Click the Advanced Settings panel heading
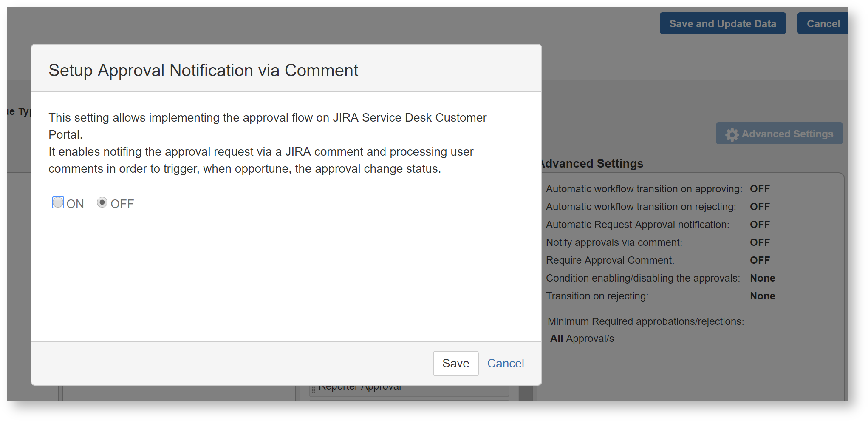Image resolution: width=868 pixels, height=421 pixels. coord(593,164)
